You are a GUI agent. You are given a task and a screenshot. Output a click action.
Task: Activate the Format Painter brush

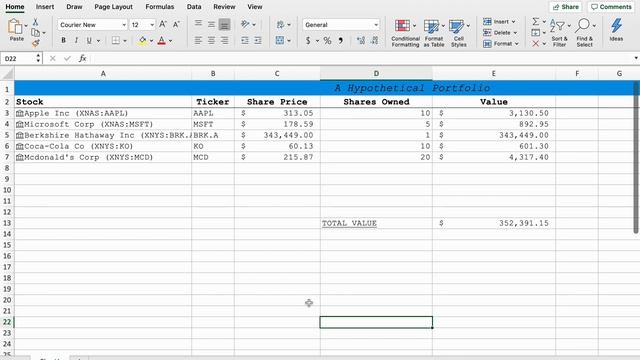36,42
